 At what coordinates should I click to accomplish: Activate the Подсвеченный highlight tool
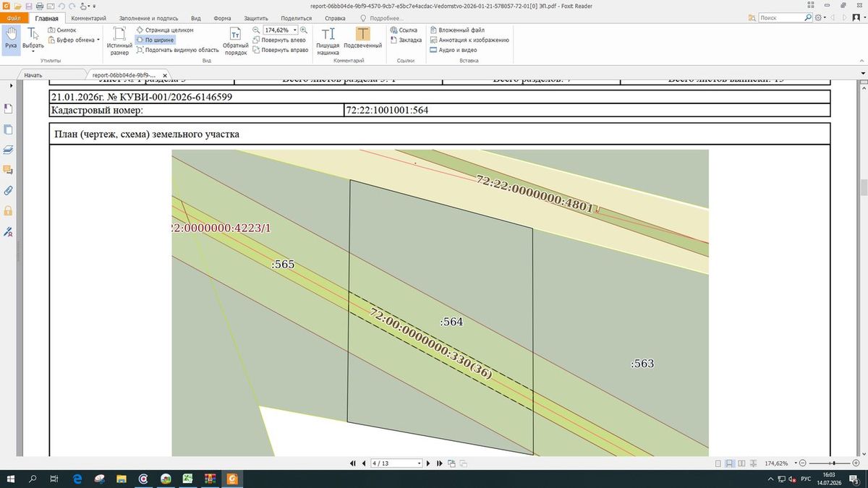[x=362, y=39]
